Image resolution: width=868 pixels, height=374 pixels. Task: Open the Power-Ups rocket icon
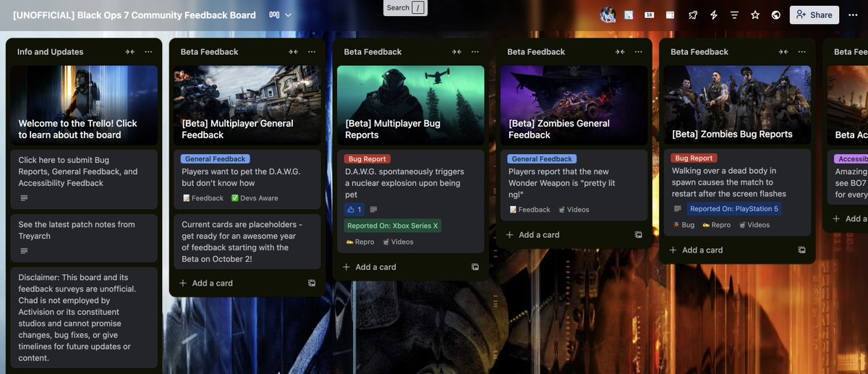(693, 15)
